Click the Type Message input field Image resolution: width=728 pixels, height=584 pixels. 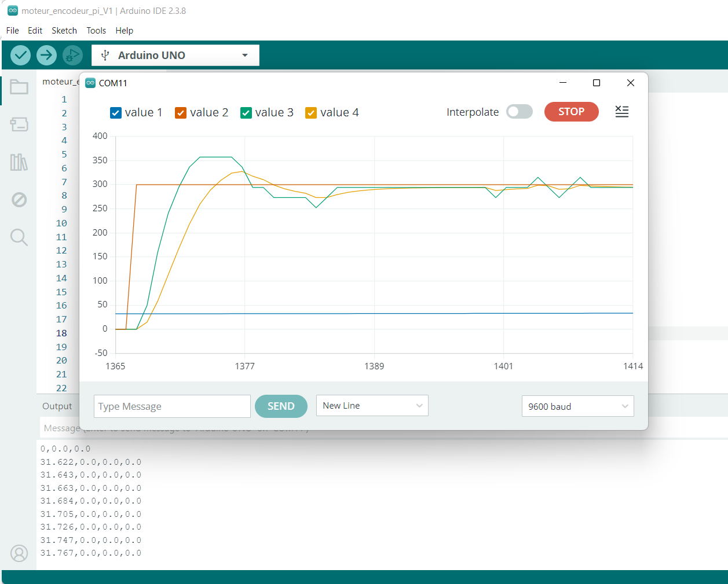[172, 406]
